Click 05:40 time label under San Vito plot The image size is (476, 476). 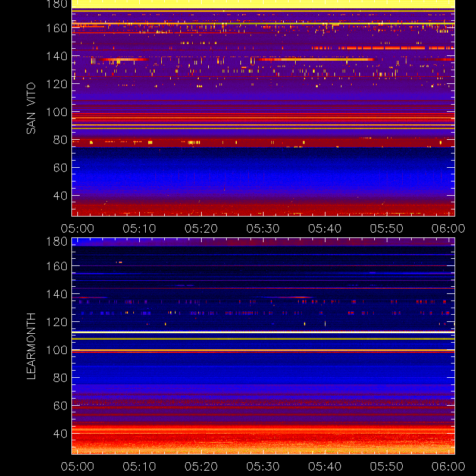[x=325, y=228]
